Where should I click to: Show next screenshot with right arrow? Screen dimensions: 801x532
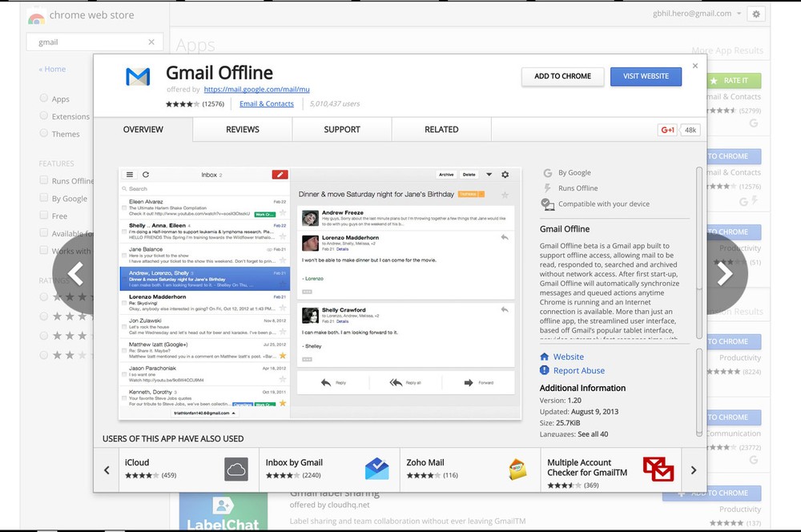point(724,273)
